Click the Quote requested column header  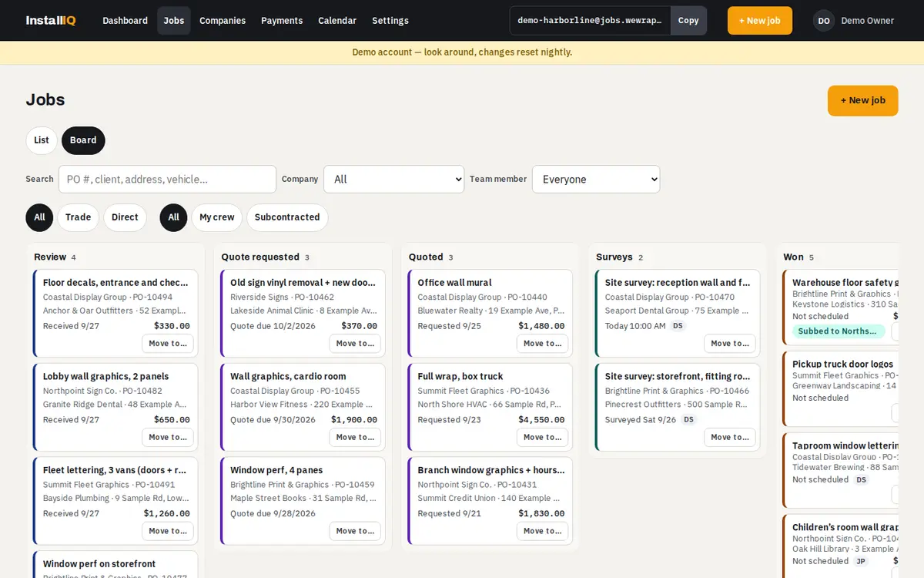coord(260,257)
